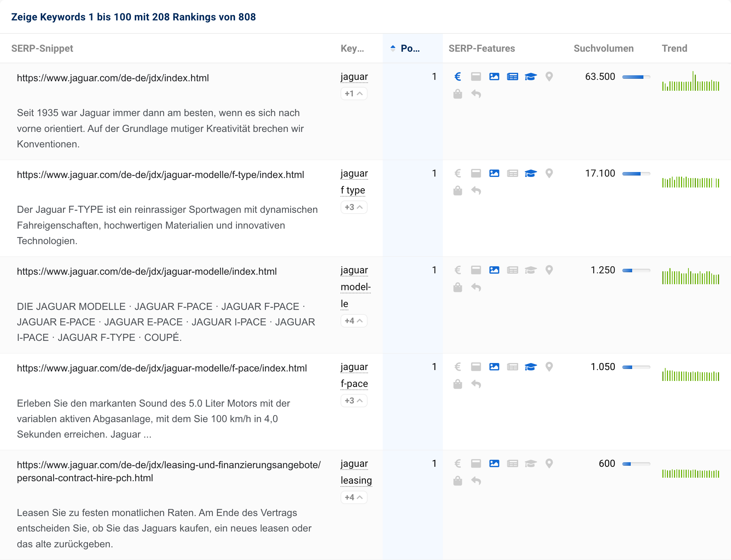Expand the +1 keywords under jaguar
731x560 pixels.
pos(354,94)
